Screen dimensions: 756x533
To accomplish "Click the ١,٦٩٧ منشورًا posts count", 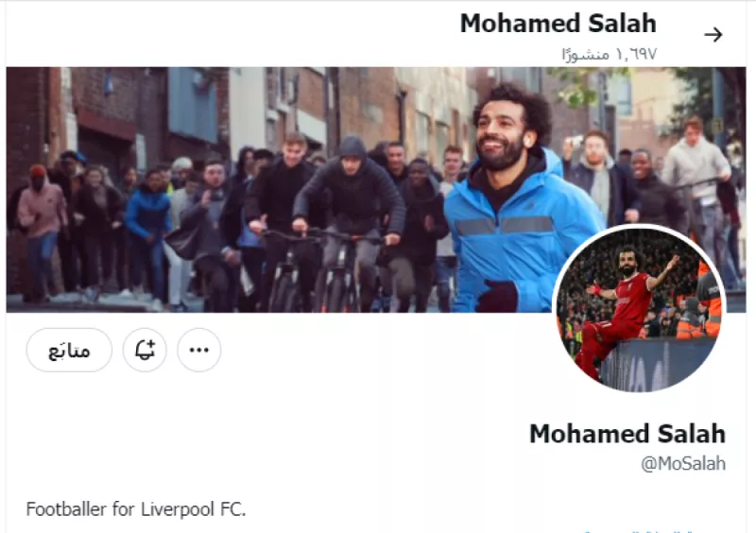I will pyautogui.click(x=609, y=54).
